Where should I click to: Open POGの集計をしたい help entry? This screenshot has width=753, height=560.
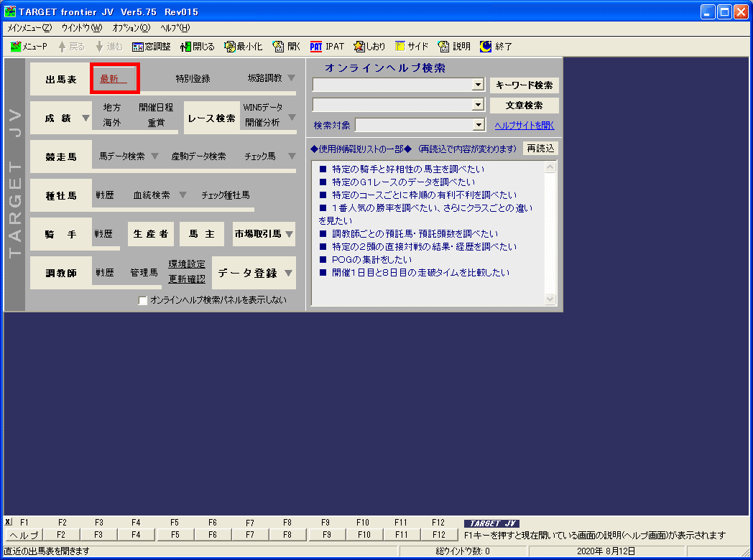(x=371, y=260)
